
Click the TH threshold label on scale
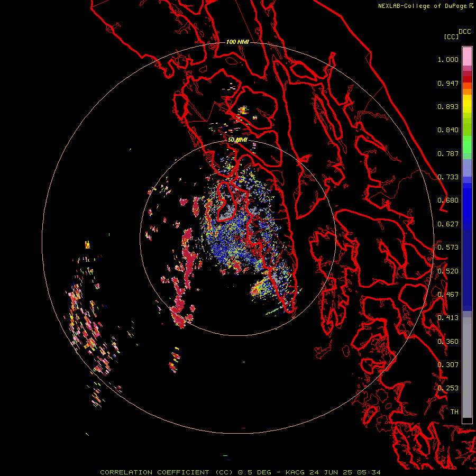tap(454, 412)
